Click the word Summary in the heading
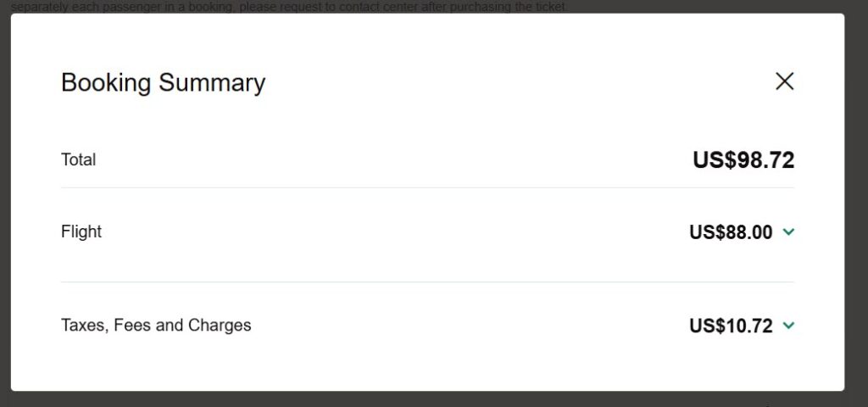 click(212, 83)
